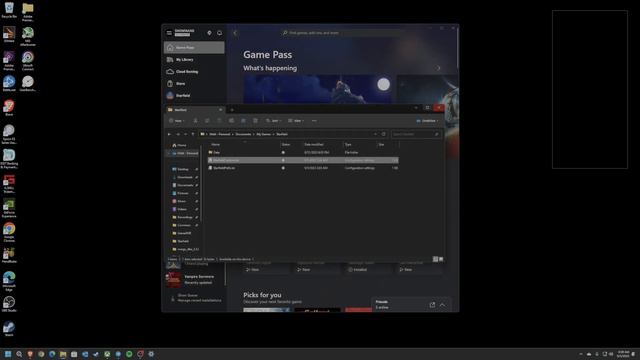
Task: Expand the address bar history dropdown
Action: pos(375,134)
